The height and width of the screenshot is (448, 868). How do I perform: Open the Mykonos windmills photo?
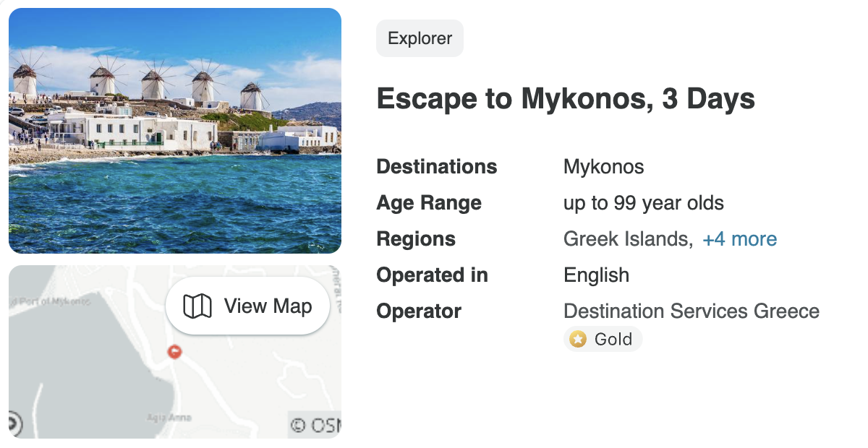point(175,131)
